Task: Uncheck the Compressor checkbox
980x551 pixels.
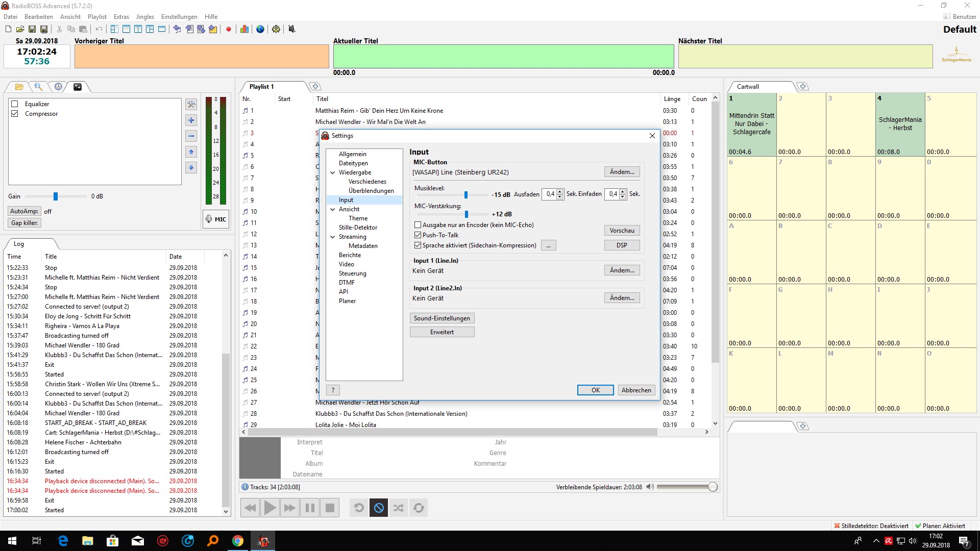Action: (x=15, y=114)
